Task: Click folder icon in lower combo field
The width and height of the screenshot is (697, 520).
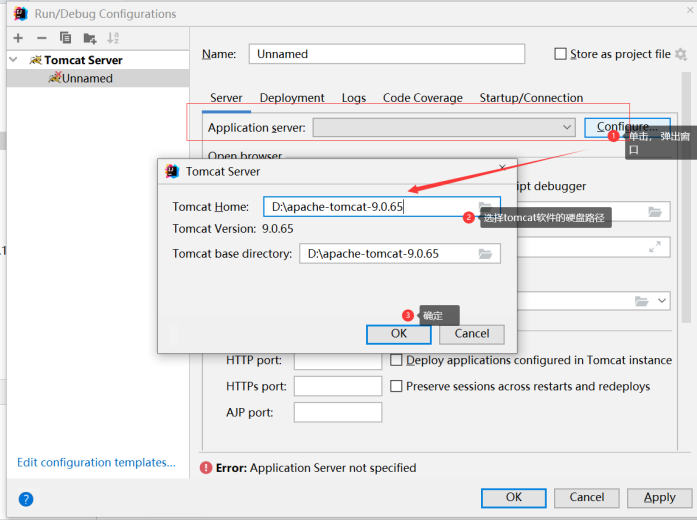Action: click(x=641, y=301)
